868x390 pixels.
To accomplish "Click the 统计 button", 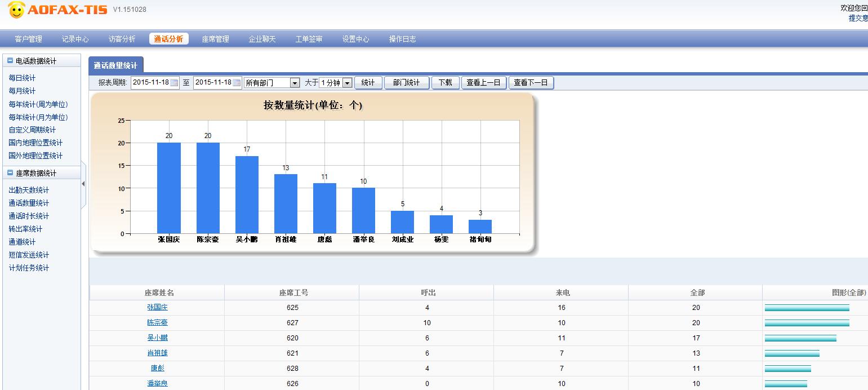I will pos(368,83).
